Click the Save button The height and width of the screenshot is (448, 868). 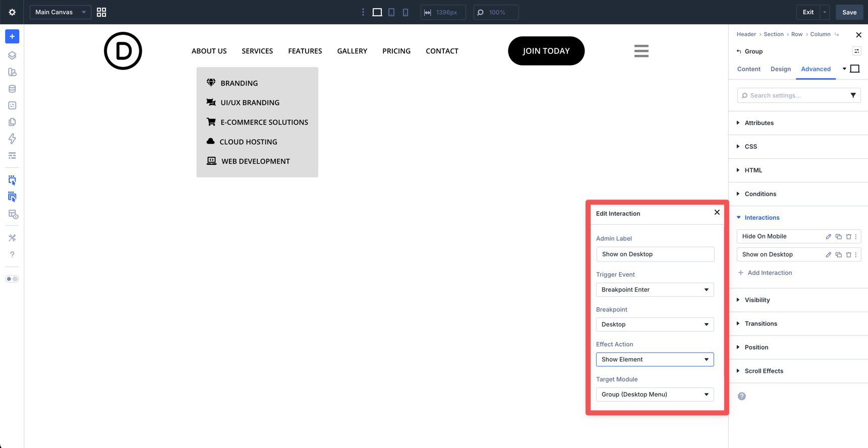pyautogui.click(x=849, y=12)
